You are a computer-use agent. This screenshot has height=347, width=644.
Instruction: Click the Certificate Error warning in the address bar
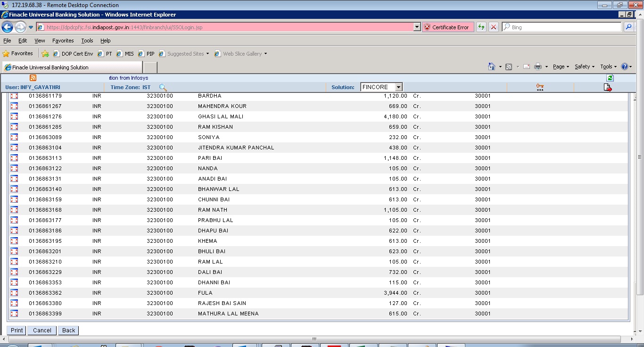[x=447, y=27]
